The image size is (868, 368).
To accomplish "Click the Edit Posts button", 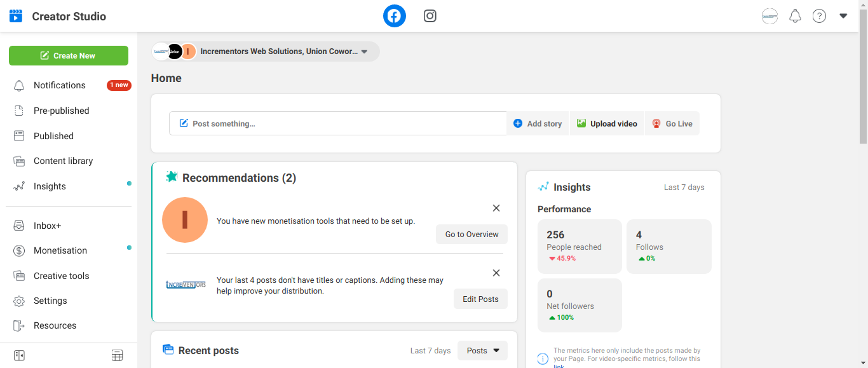I will (x=480, y=299).
